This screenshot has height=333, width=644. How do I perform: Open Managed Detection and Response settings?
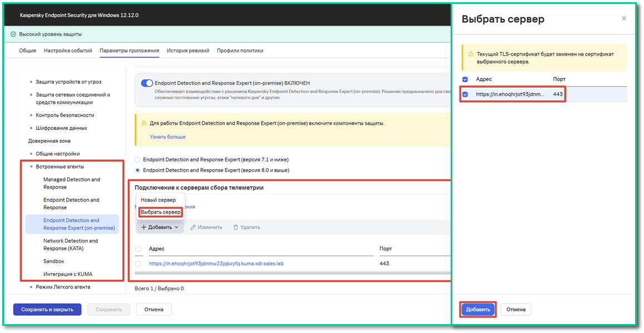click(x=72, y=183)
